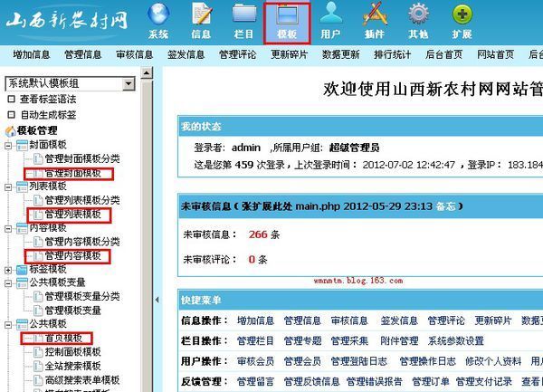Select the 模板 window icon
The height and width of the screenshot is (392, 543).
click(287, 15)
